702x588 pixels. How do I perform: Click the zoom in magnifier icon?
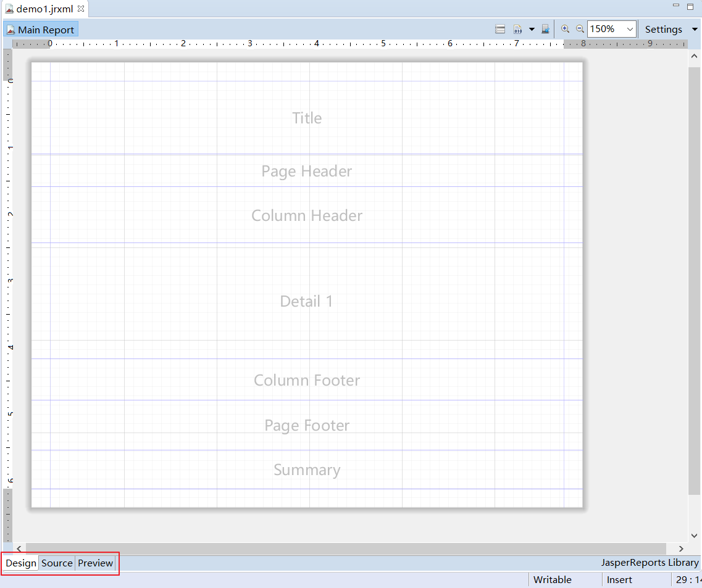[565, 28]
